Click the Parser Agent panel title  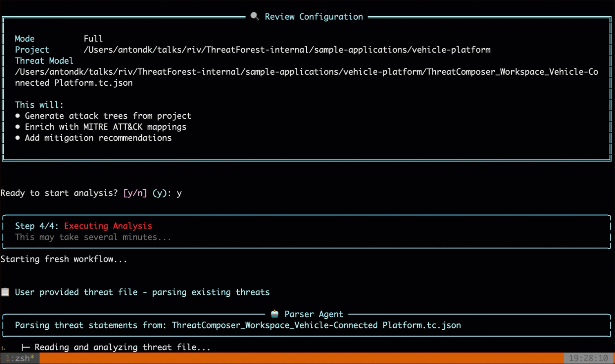point(313,314)
